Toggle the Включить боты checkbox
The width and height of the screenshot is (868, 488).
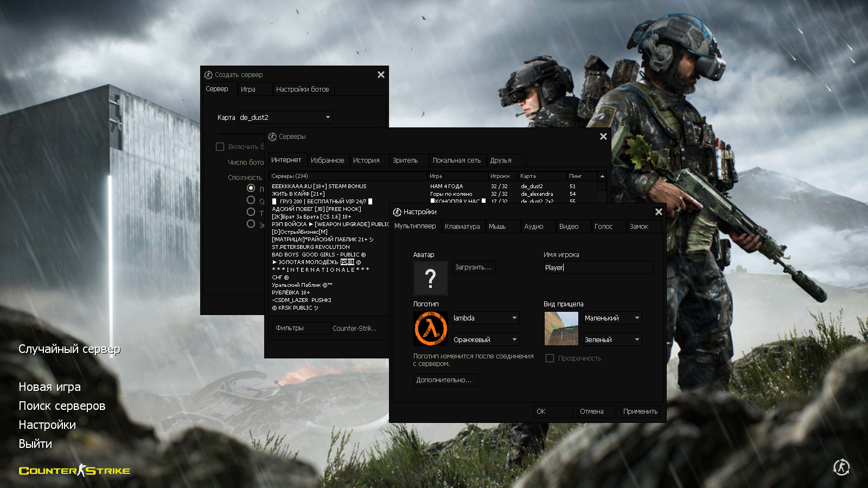[x=220, y=147]
